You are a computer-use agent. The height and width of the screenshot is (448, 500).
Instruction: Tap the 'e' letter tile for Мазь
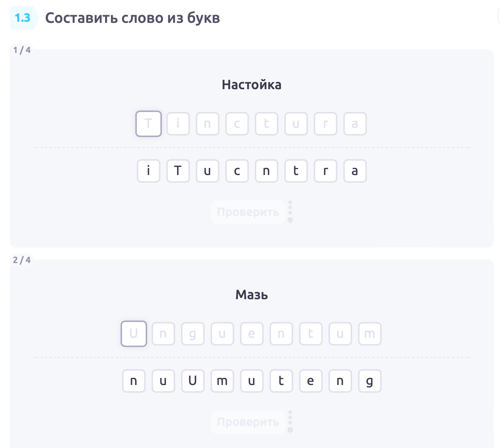[x=311, y=381]
